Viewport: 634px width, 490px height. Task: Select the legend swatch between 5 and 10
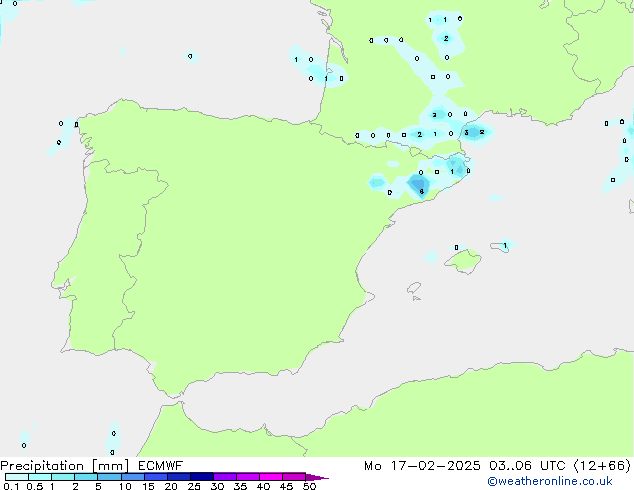pos(109,477)
